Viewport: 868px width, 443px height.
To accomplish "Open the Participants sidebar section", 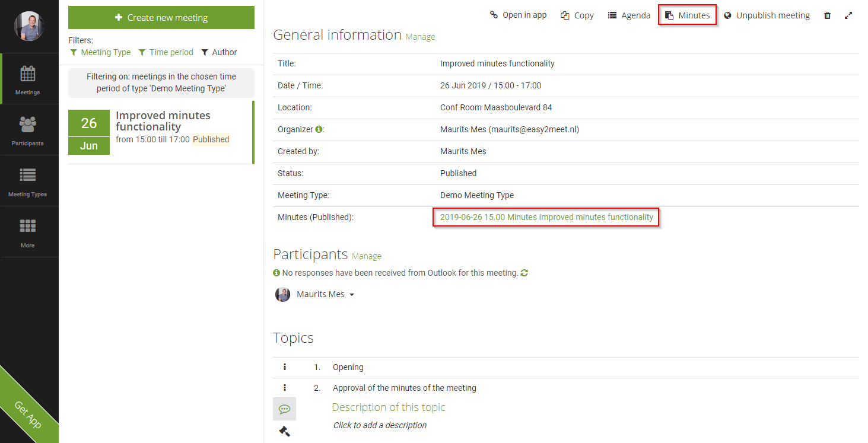I will pos(28,130).
